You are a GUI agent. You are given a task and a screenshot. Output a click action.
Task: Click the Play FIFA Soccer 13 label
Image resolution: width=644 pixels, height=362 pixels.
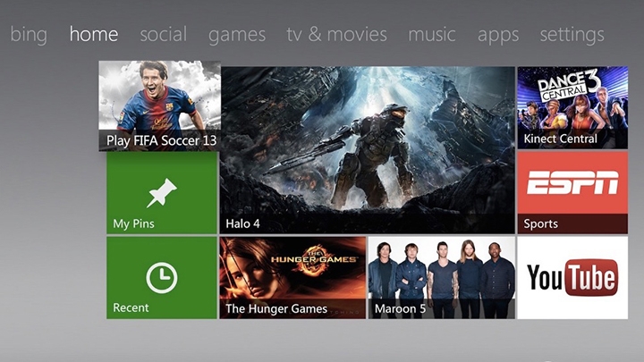161,140
